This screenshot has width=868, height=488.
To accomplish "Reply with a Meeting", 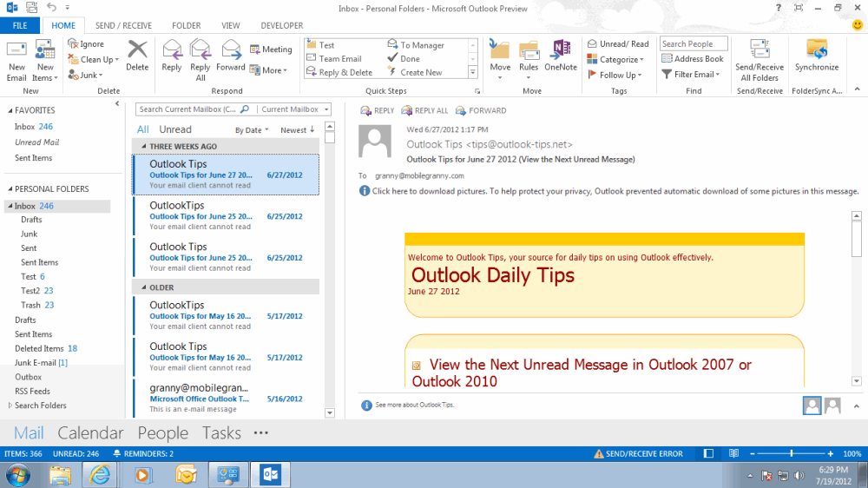I will pos(271,49).
